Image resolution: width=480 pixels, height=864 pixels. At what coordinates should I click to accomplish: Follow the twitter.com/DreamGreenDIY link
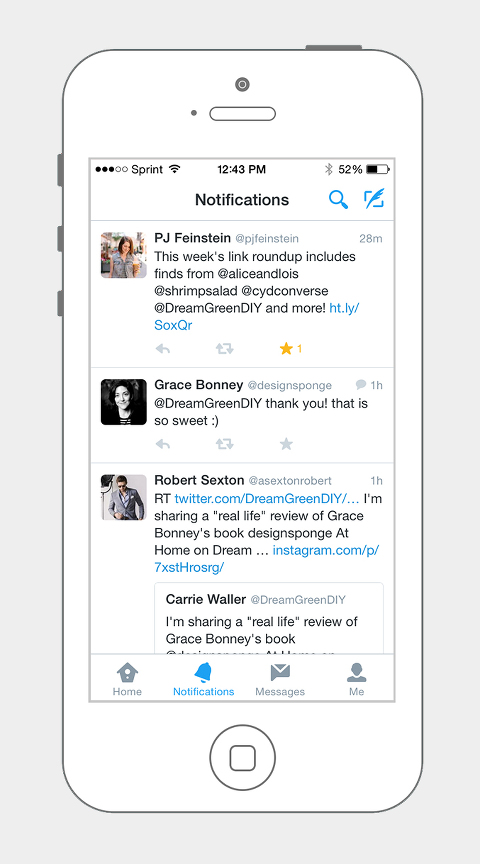[x=267, y=499]
